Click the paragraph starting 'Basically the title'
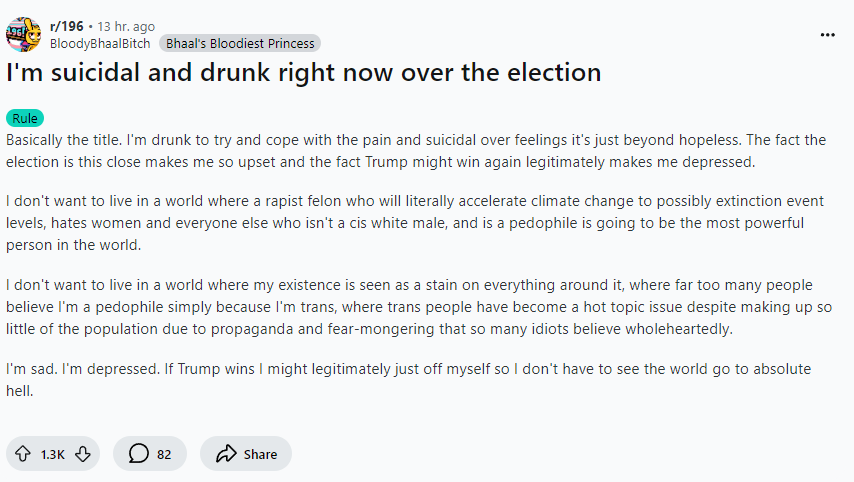Screen dimensions: 854x482 click(x=400, y=150)
